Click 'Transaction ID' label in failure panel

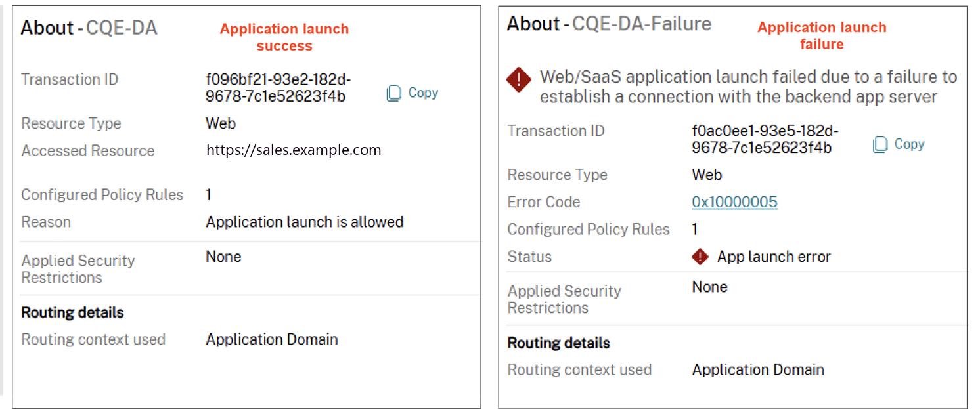click(556, 131)
